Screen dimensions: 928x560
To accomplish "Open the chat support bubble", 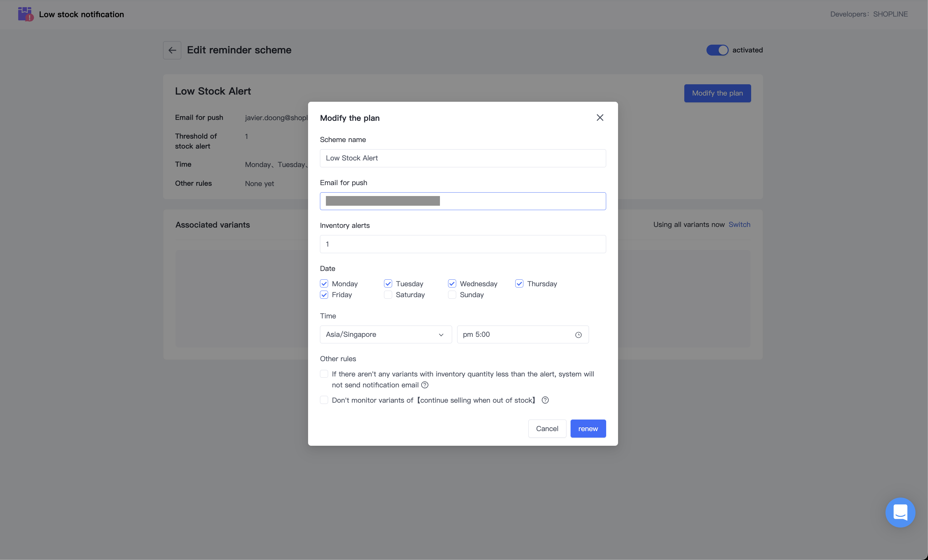I will [900, 512].
